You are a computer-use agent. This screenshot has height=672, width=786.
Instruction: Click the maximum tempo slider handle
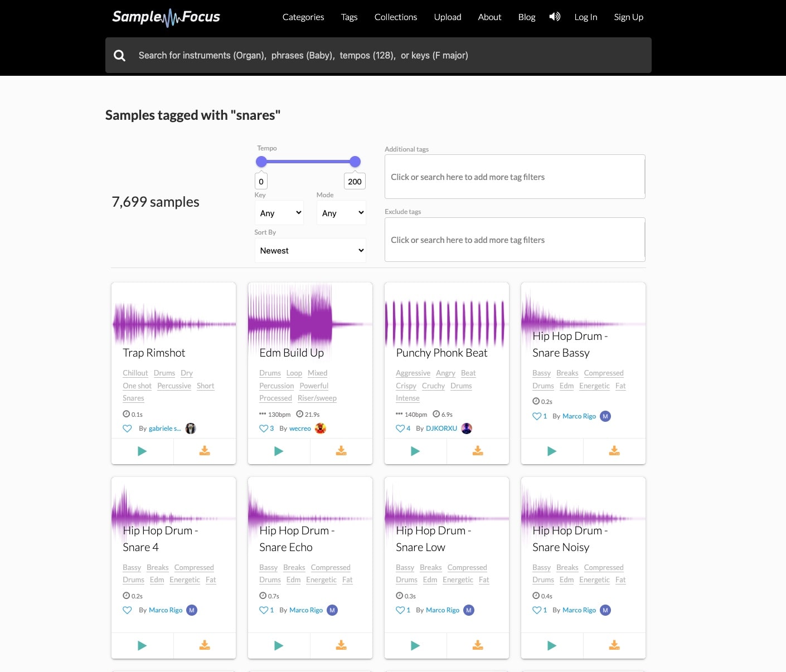(x=355, y=162)
